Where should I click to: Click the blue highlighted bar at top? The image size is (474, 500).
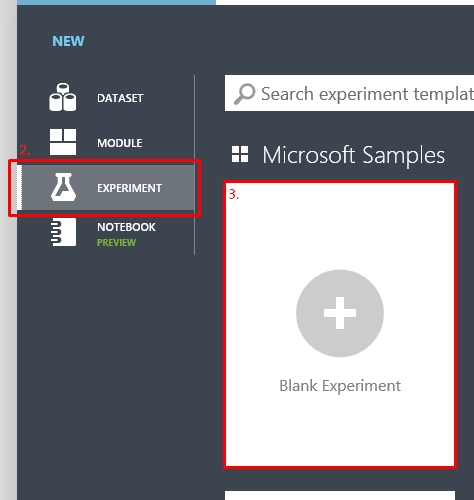116,2
